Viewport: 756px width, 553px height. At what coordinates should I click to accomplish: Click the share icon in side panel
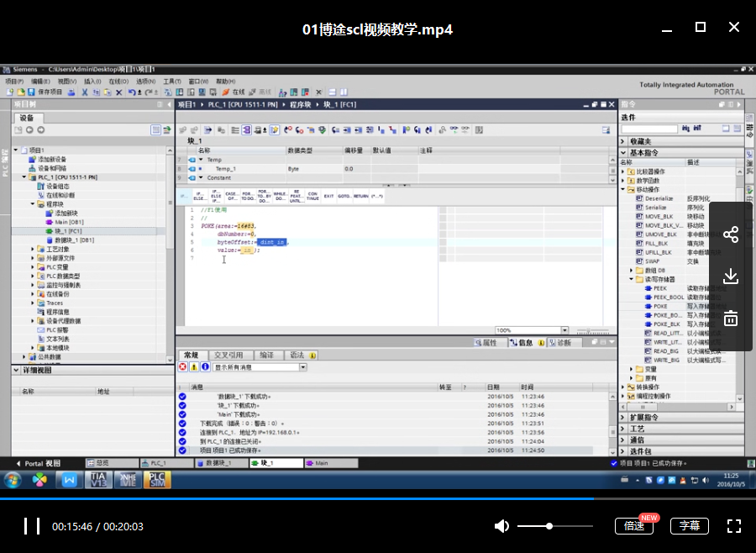point(731,234)
